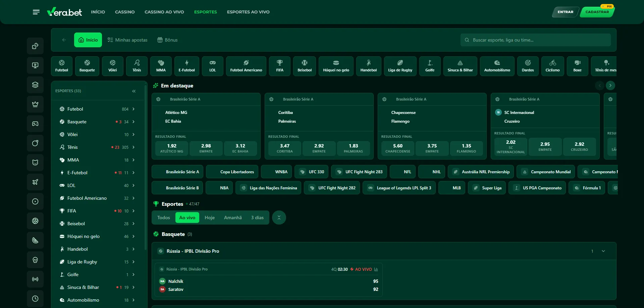Filter events by 3 dias
This screenshot has height=308, width=644.
pyautogui.click(x=257, y=218)
